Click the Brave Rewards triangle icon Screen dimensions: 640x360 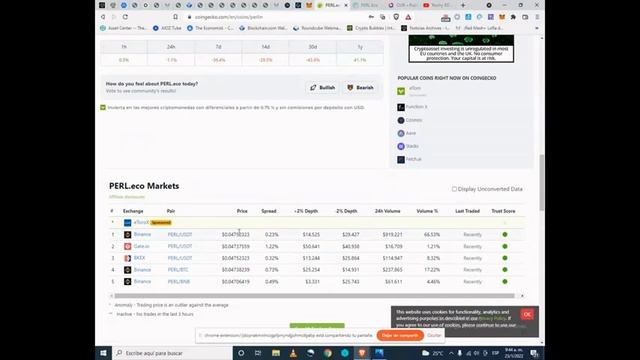pyautogui.click(x=408, y=17)
